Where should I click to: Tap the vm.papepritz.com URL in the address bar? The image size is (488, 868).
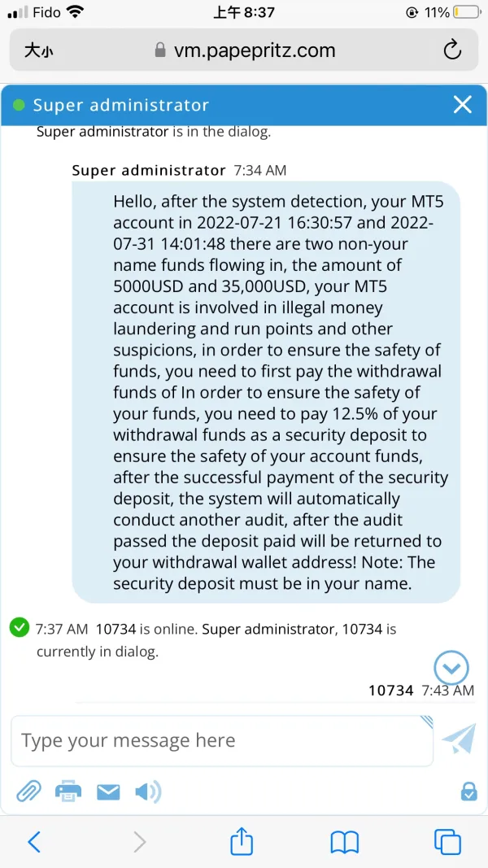(254, 50)
